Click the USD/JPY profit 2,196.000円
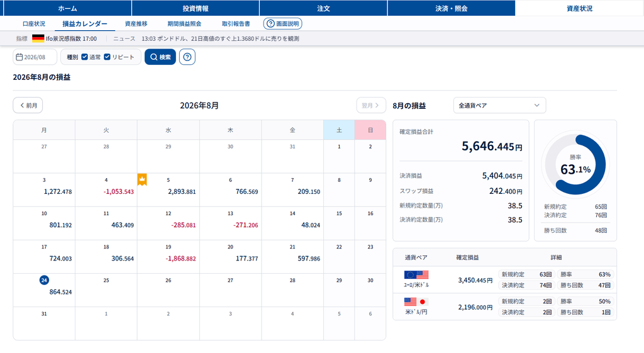Screen dimensions: 644x353 475,308
